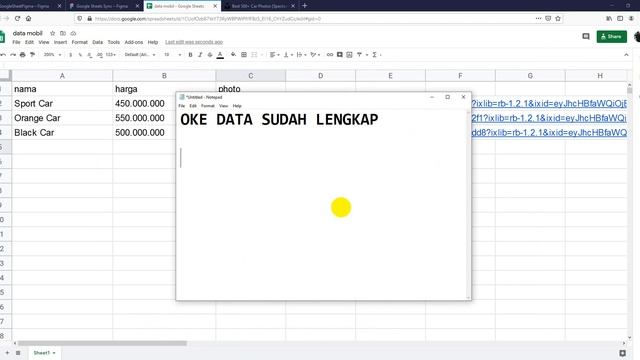Image resolution: width=640 pixels, height=360 pixels.
Task: Open horizontal align dropdown
Action: coord(274,55)
